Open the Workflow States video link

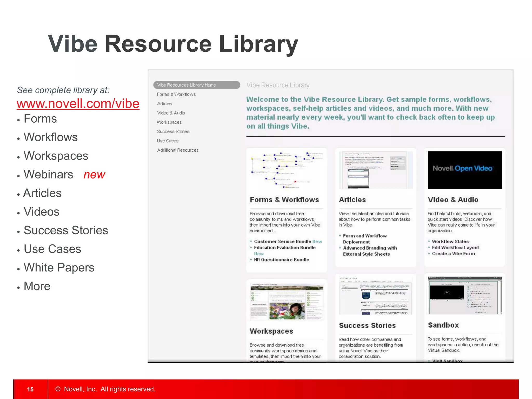(x=450, y=242)
